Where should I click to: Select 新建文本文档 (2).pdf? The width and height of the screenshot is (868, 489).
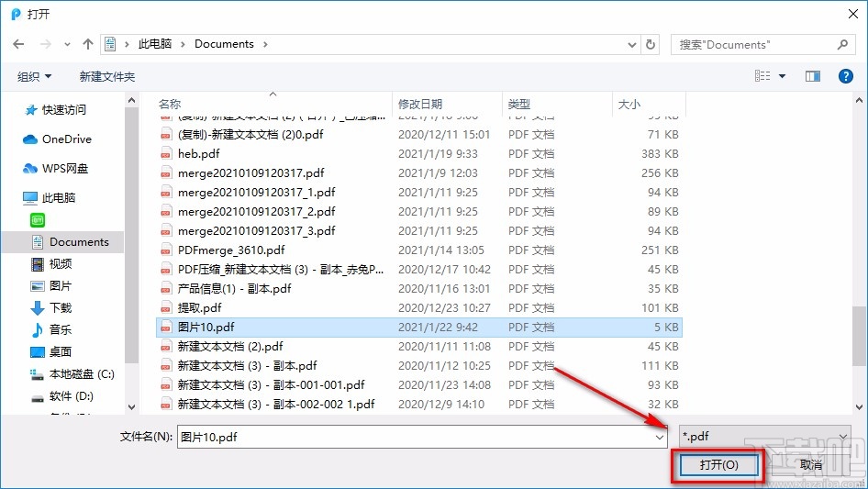pyautogui.click(x=419, y=347)
